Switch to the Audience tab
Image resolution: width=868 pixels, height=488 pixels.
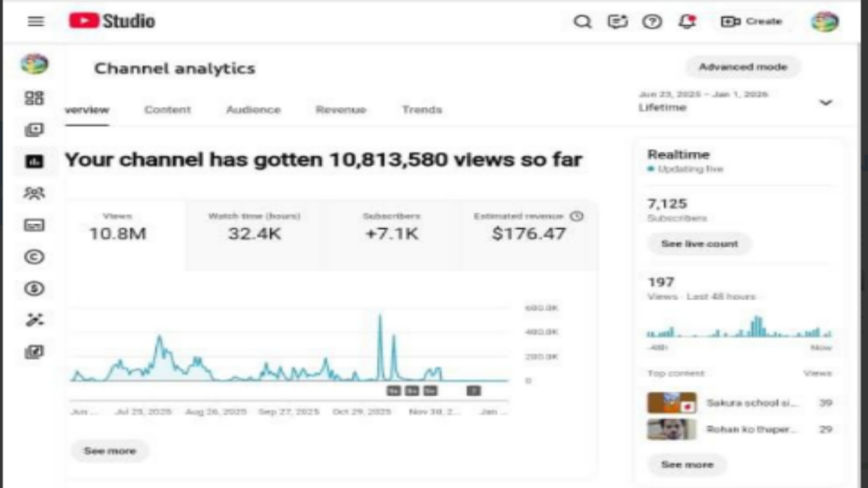tap(253, 109)
